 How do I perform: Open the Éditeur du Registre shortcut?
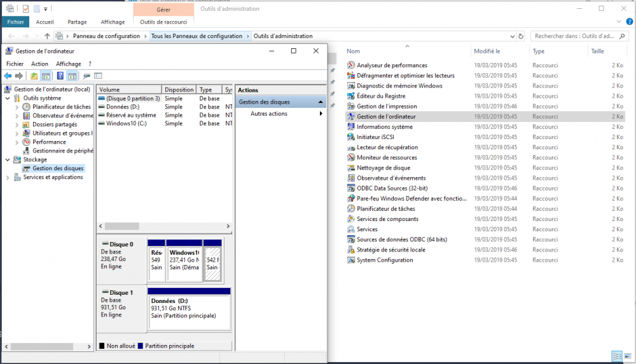pos(381,96)
